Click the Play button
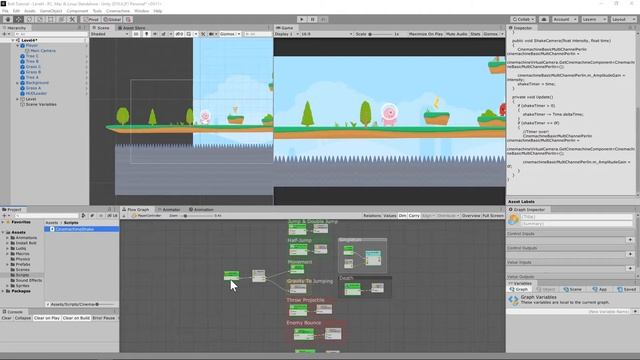The image size is (640, 360). click(302, 19)
